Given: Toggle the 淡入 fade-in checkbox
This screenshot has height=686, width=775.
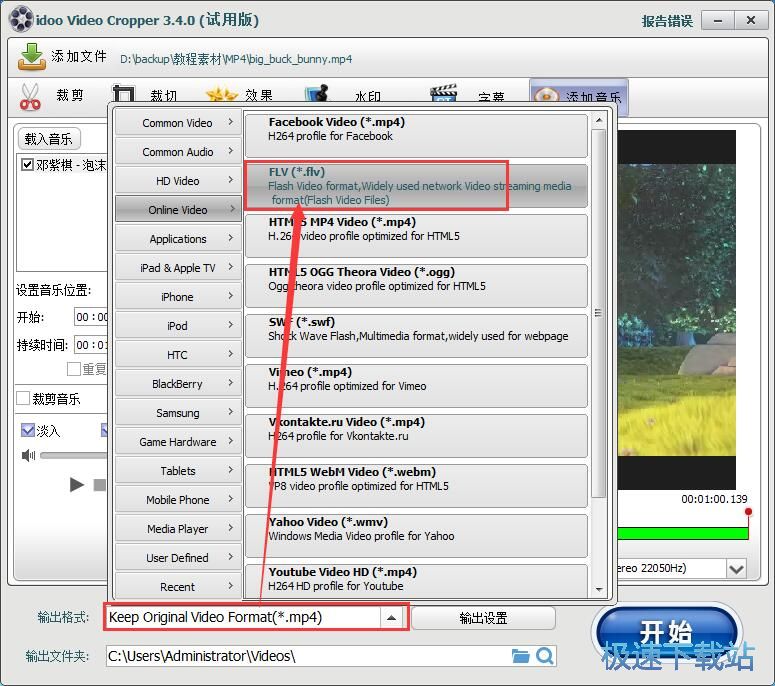Looking at the screenshot, I should click(x=28, y=430).
